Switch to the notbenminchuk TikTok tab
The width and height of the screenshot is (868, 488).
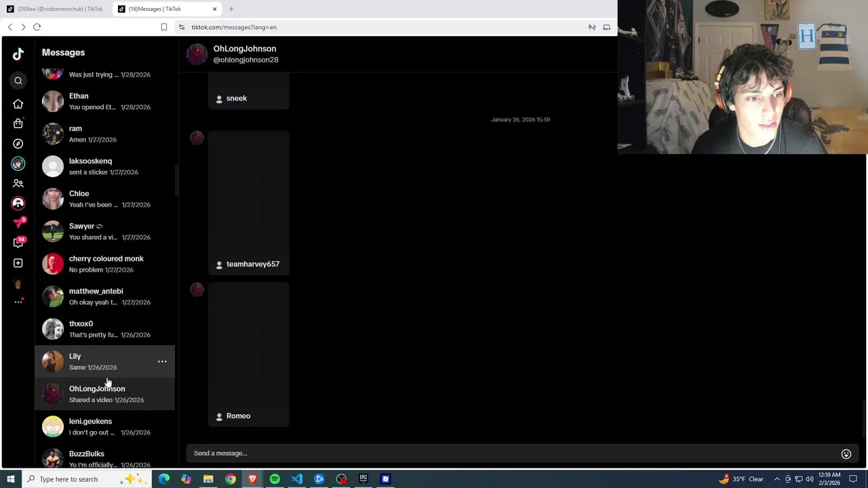(x=55, y=9)
